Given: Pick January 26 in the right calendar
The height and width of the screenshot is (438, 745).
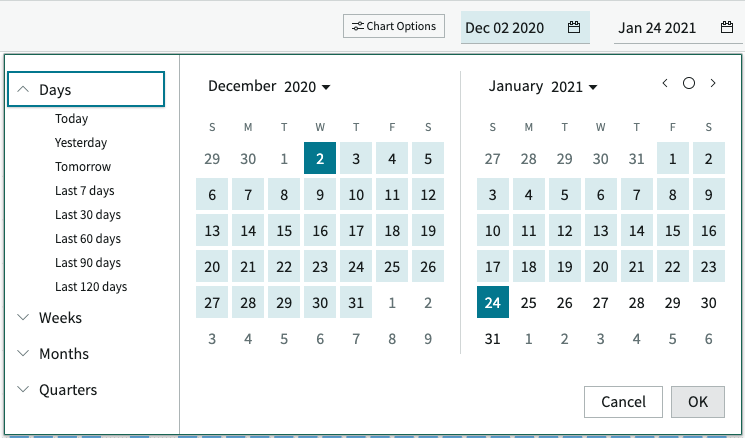Looking at the screenshot, I should click(x=564, y=302).
